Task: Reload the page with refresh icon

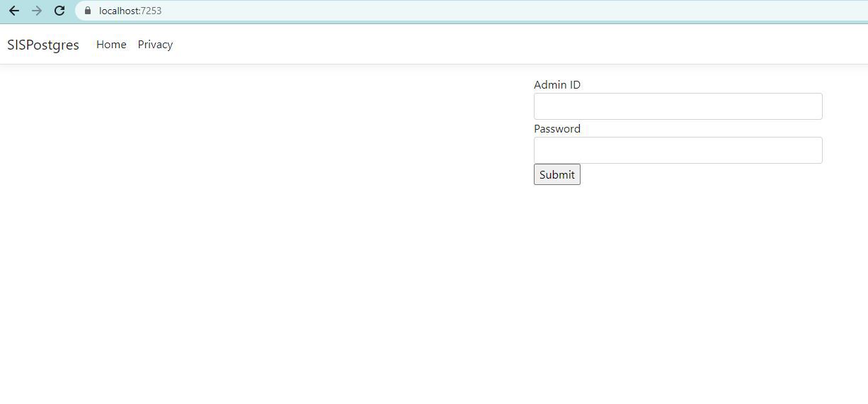Action: click(x=59, y=11)
